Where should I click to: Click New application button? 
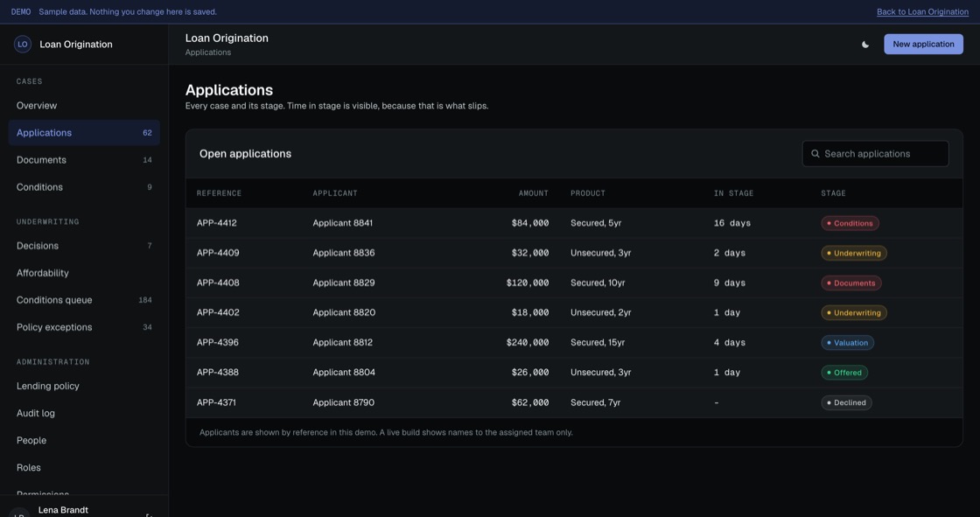923,45
